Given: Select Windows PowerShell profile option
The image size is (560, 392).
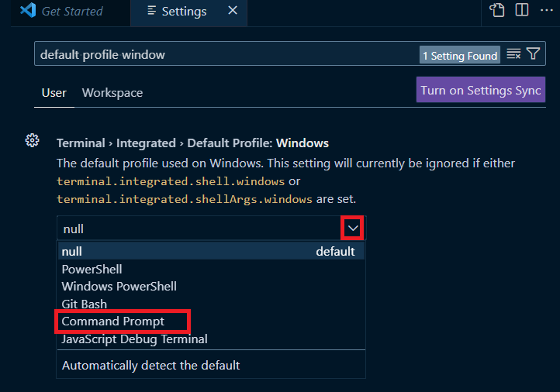Looking at the screenshot, I should [211, 287].
